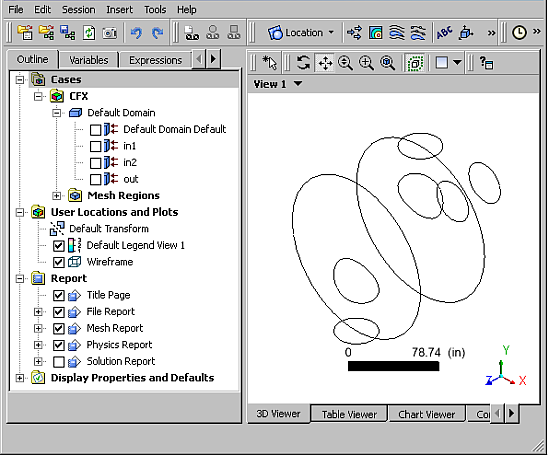The image size is (550, 455).
Task: Expand the Mesh Regions tree node
Action: pos(56,196)
